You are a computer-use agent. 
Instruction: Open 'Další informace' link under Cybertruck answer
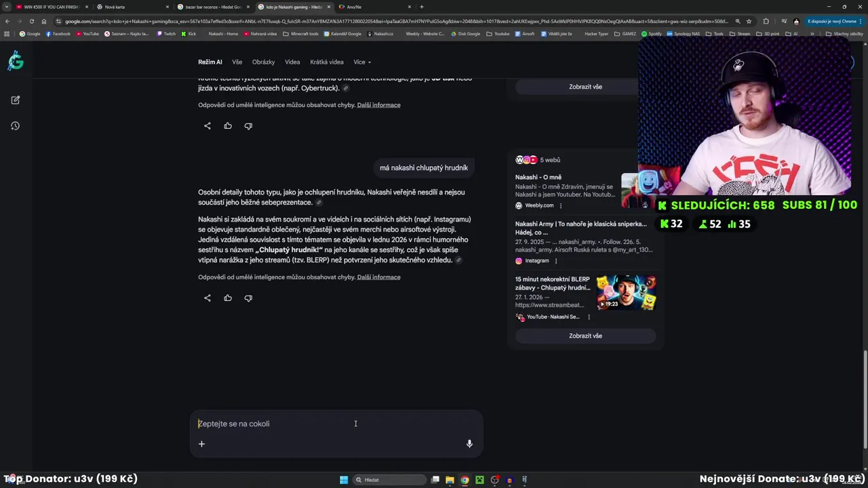[x=378, y=105]
